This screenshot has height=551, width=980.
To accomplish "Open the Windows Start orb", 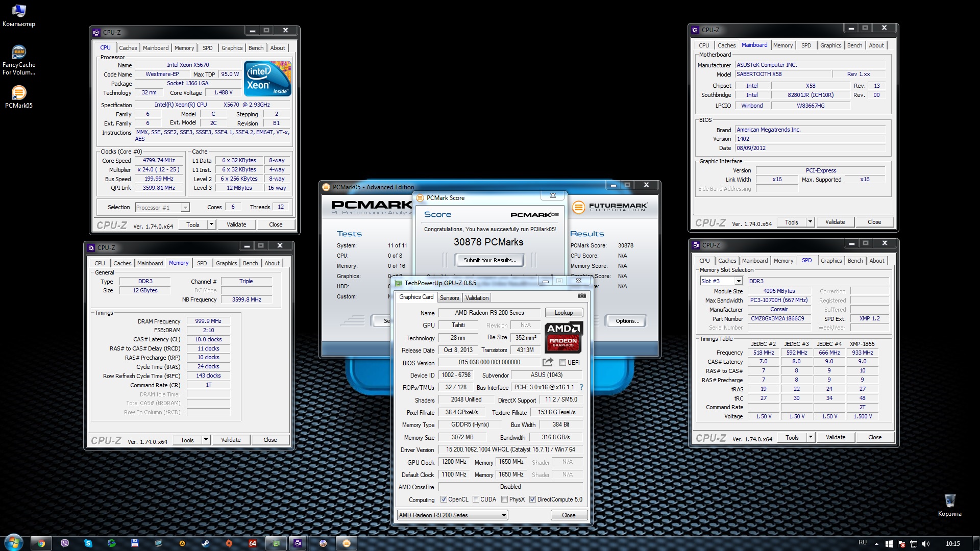I will coord(14,543).
